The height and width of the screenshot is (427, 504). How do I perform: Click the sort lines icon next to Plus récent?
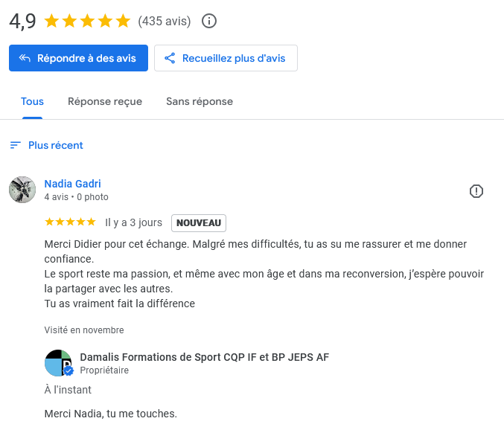point(16,145)
